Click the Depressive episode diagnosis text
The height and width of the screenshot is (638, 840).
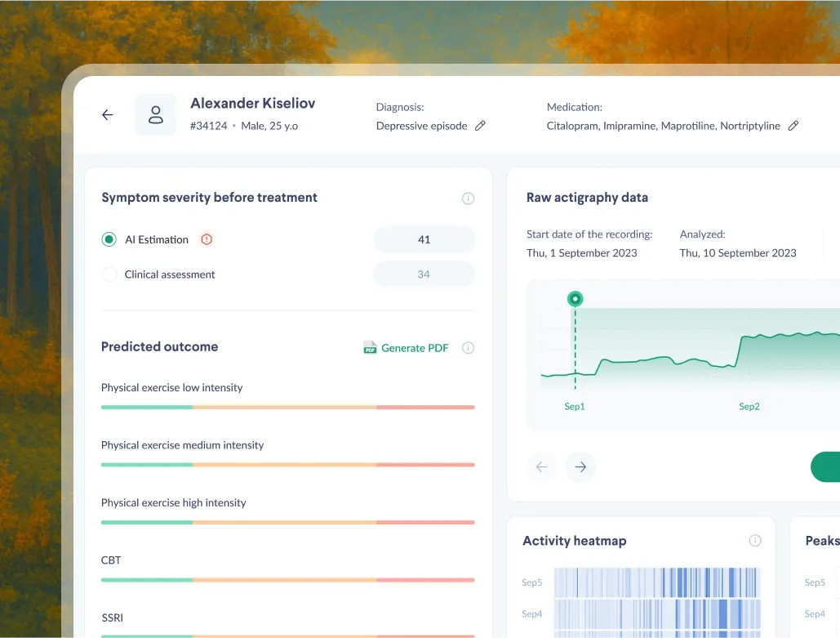point(421,126)
